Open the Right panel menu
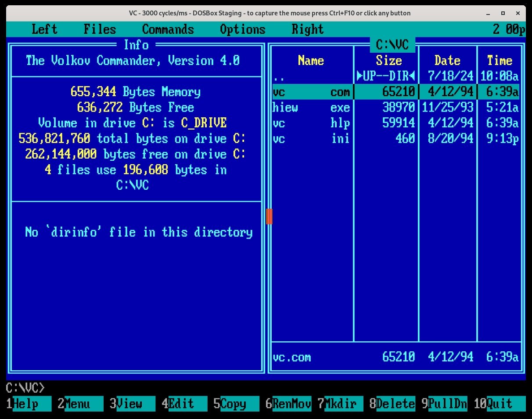 click(307, 29)
